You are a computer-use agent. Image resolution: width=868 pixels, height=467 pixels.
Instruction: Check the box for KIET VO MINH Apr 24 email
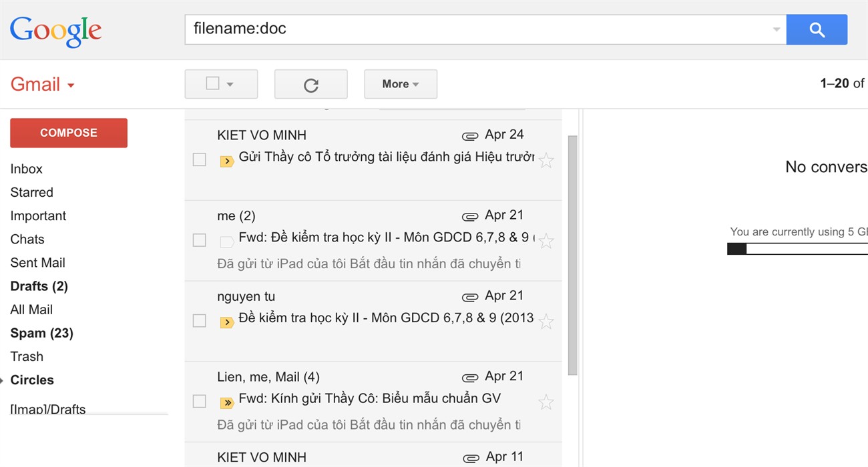[x=199, y=159]
